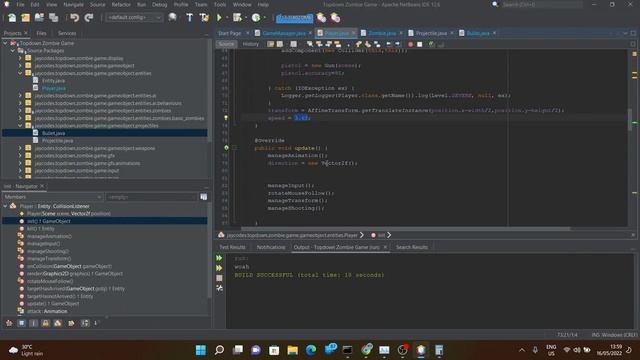Click the New File toolbar icon
The height and width of the screenshot is (360, 640).
click(x=12, y=18)
